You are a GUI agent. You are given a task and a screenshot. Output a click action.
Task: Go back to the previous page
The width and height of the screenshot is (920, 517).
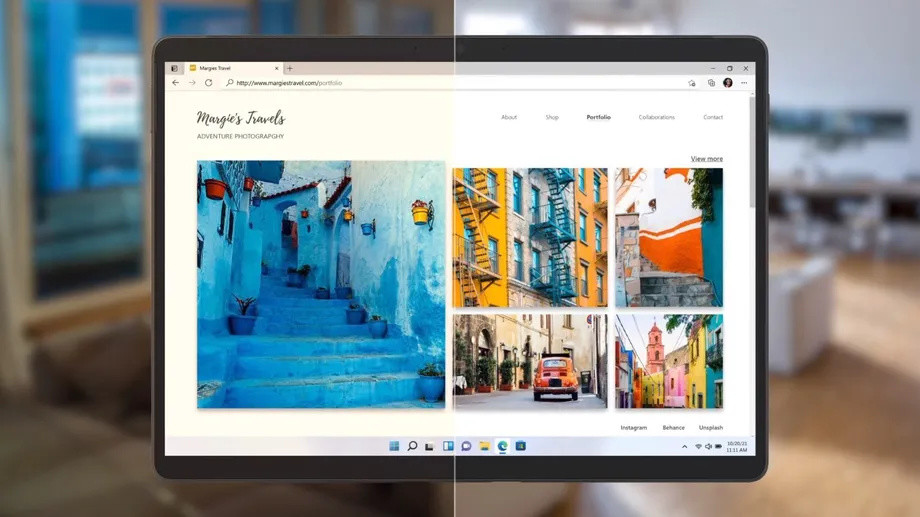pos(175,83)
